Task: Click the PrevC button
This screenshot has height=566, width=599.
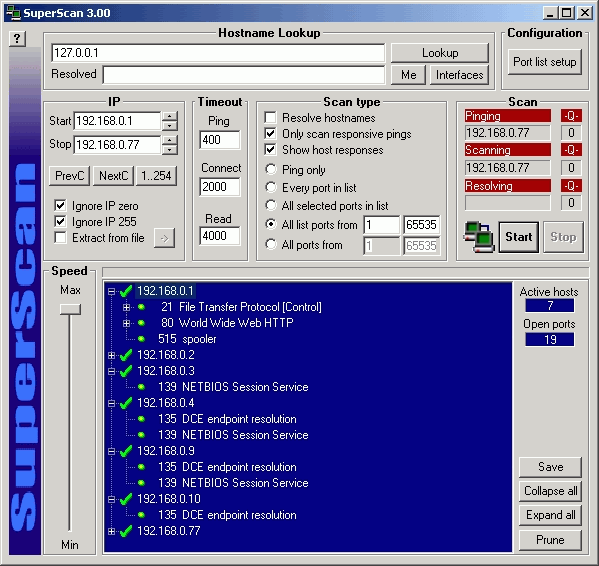Action: pyautogui.click(x=70, y=176)
